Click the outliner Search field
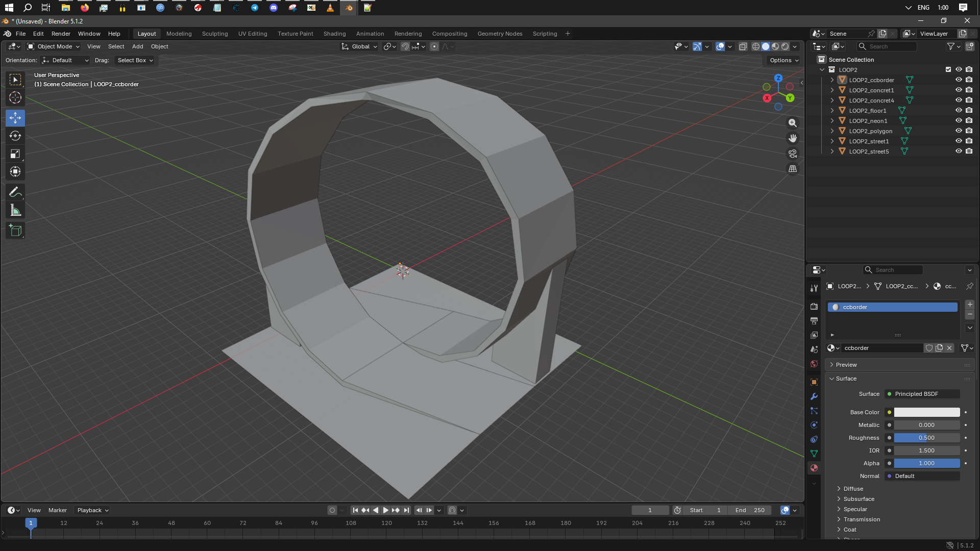 (887, 46)
